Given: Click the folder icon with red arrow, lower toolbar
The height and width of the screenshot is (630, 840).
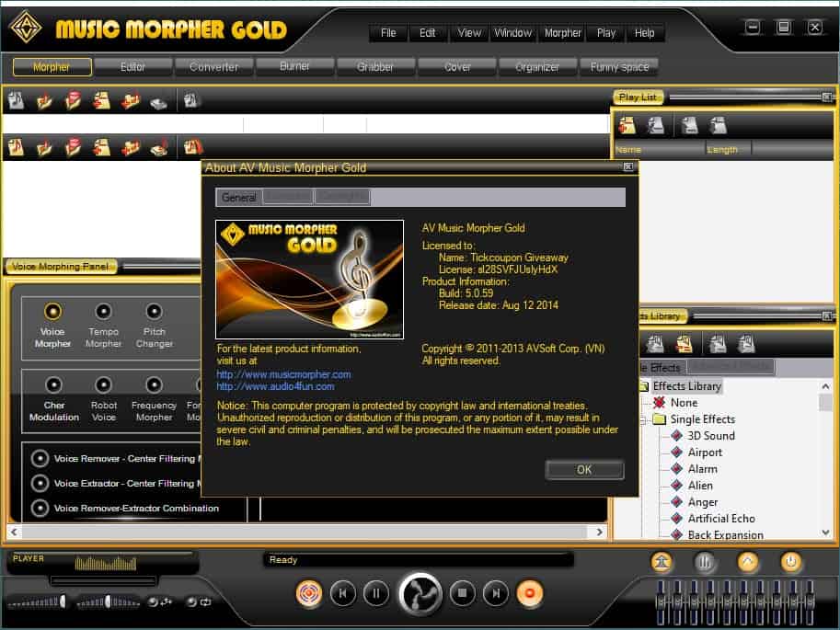Looking at the screenshot, I should [x=130, y=146].
